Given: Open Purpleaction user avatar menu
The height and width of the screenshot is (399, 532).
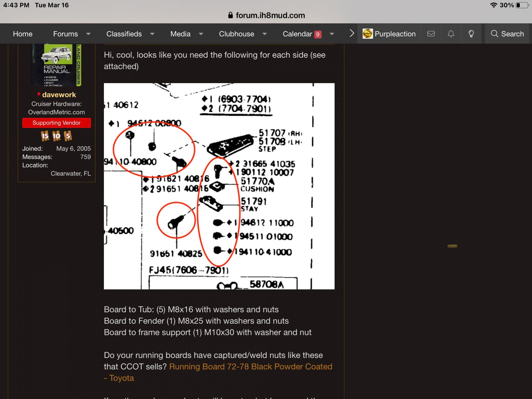Looking at the screenshot, I should 368,34.
